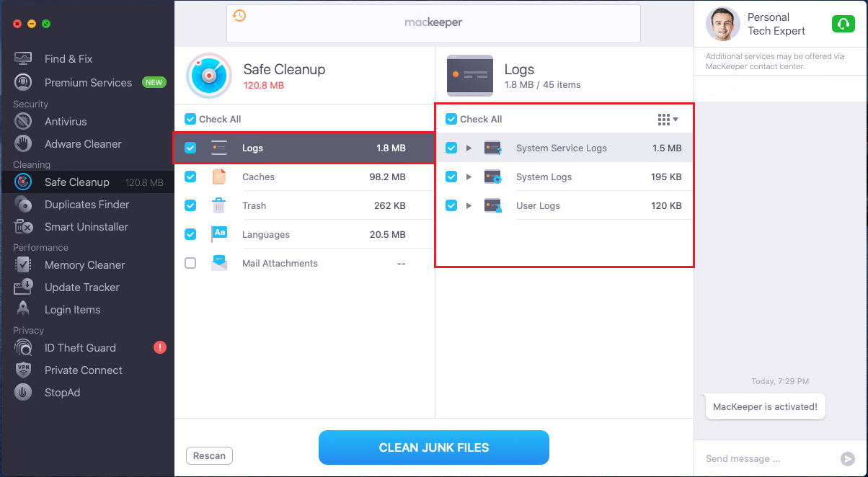The height and width of the screenshot is (477, 868).
Task: Expand the System Logs row
Action: point(469,177)
